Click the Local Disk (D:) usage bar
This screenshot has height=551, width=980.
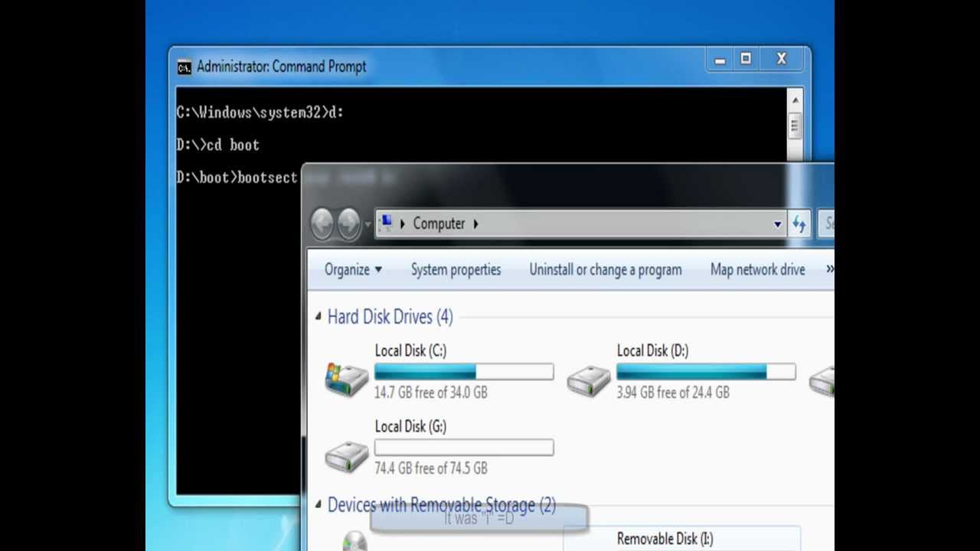tap(706, 372)
